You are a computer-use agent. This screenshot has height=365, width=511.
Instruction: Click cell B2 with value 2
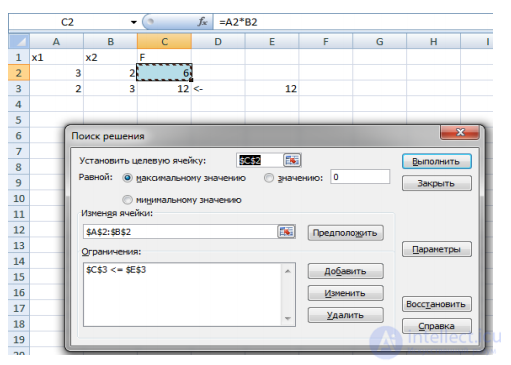(x=110, y=73)
